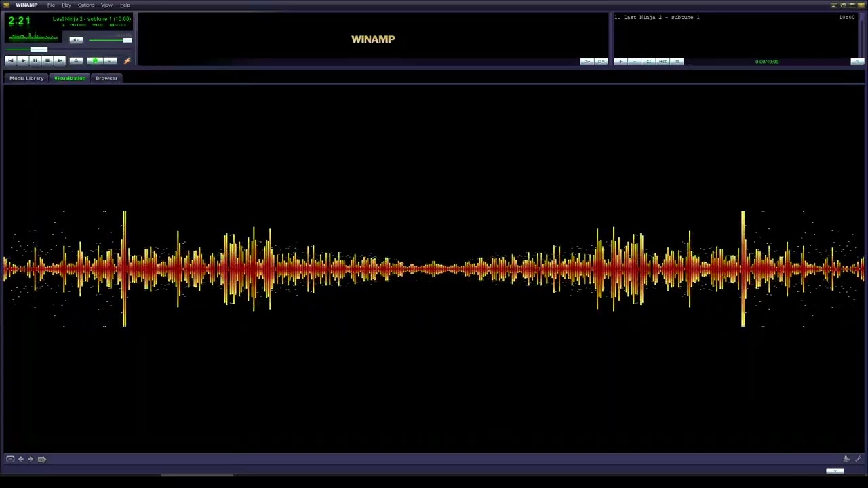Open the Play menu
This screenshot has width=868, height=488.
pyautogui.click(x=66, y=5)
